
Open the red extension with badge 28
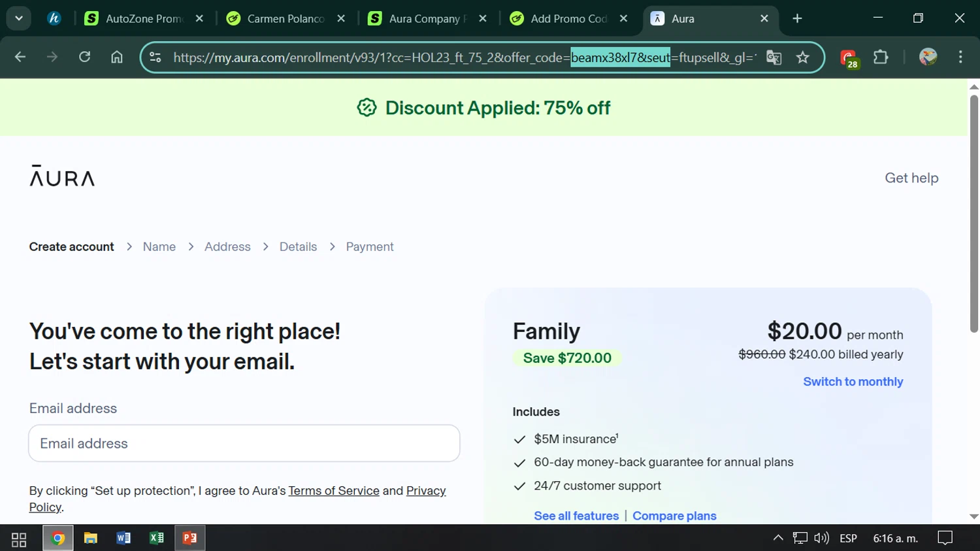(x=849, y=58)
